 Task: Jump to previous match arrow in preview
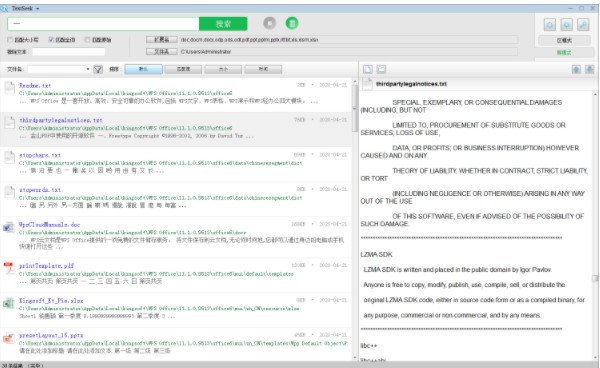pyautogui.click(x=576, y=69)
